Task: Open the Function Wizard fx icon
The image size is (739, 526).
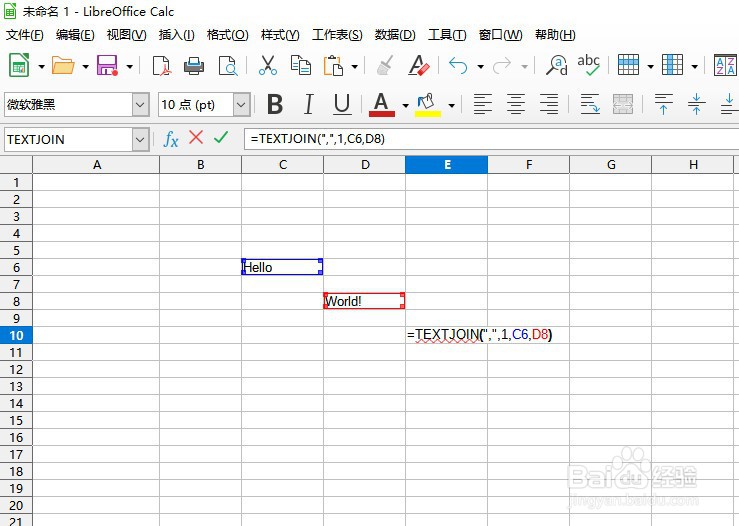Action: [171, 139]
